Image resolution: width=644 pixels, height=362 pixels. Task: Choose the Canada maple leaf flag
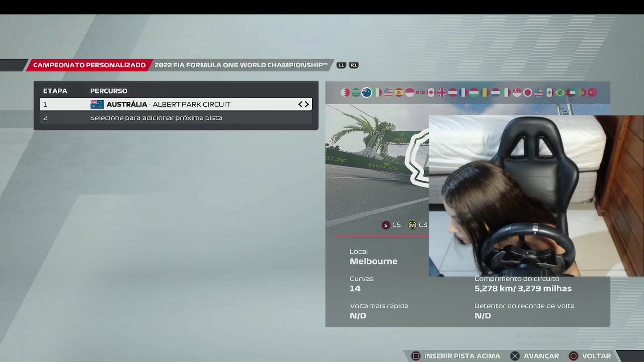[431, 93]
